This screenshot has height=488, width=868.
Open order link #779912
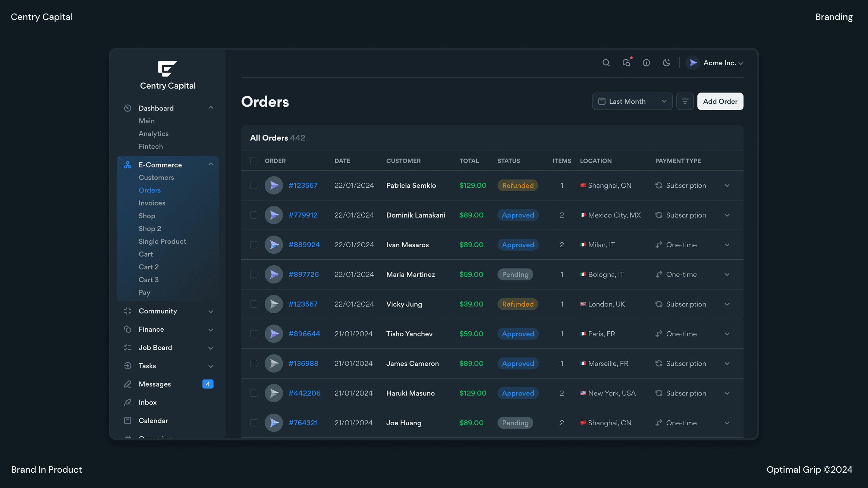click(303, 215)
